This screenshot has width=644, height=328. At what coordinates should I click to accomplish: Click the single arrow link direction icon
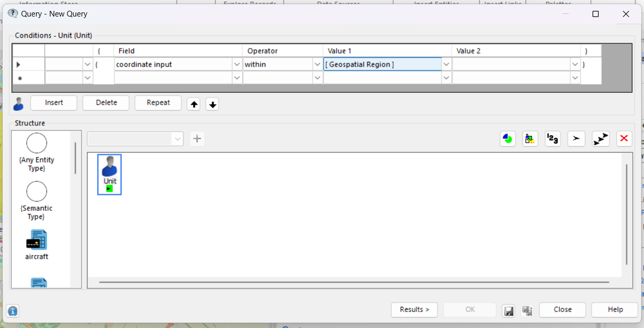coord(577,139)
